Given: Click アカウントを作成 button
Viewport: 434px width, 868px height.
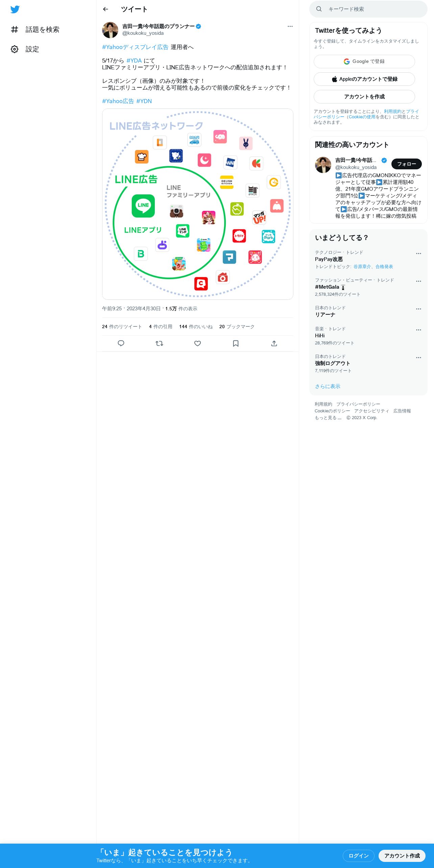Looking at the screenshot, I should point(364,97).
